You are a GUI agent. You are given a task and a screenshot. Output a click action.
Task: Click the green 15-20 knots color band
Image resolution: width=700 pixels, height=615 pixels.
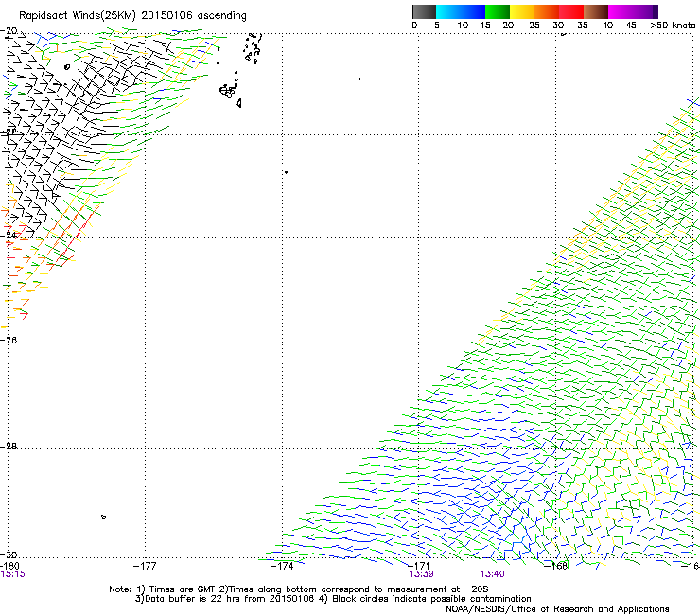[x=498, y=11]
